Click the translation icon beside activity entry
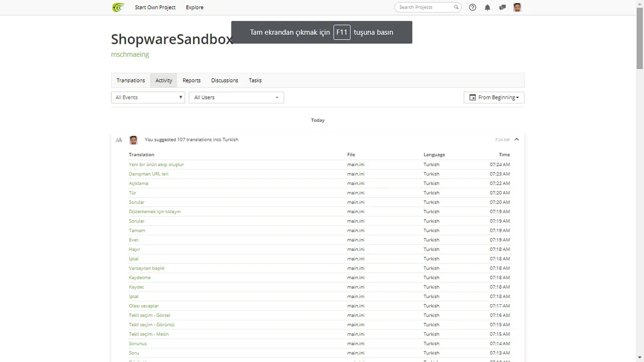Viewport: 644px width, 362px height. pos(119,140)
